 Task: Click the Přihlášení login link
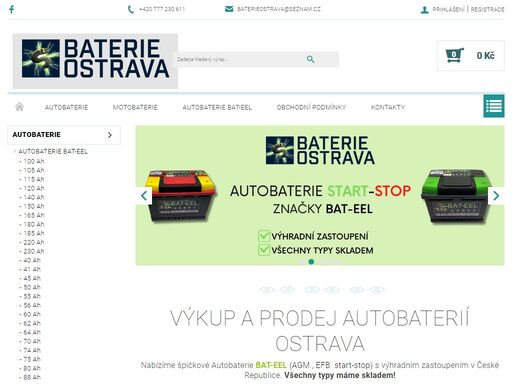448,10
